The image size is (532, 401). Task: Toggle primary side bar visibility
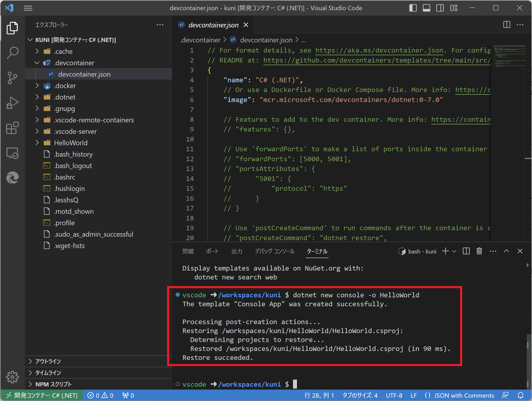[x=413, y=8]
